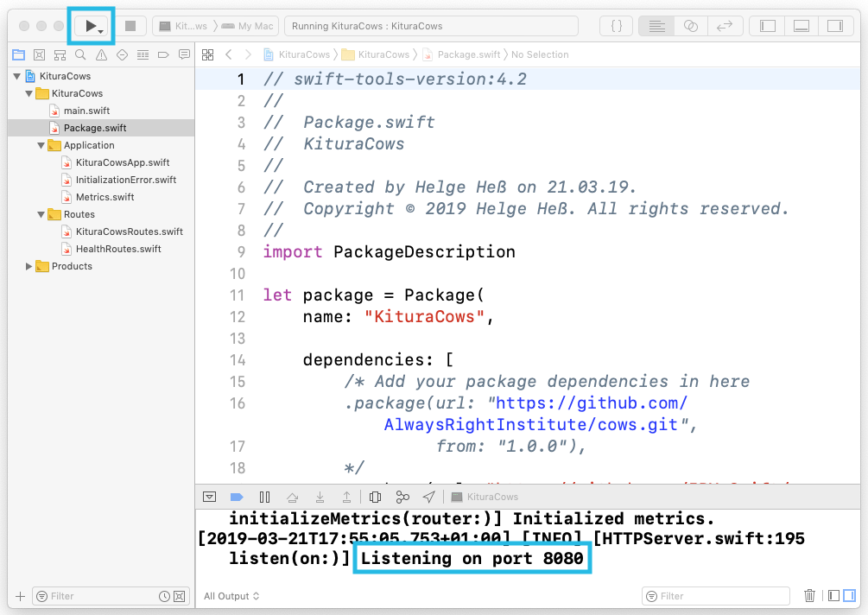Show the Breakpoint navigator

[163, 54]
